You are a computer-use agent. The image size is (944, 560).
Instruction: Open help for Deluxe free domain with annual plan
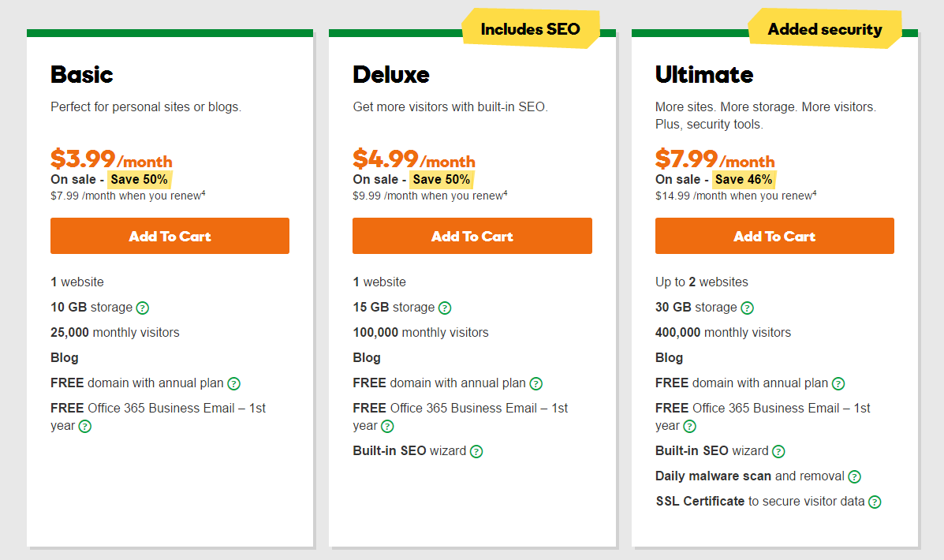click(x=535, y=383)
